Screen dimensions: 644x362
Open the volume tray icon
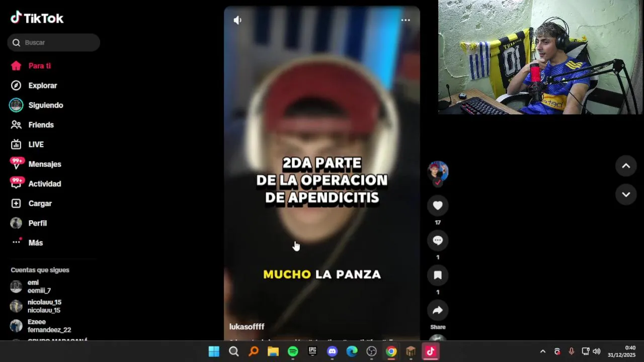coord(597,351)
